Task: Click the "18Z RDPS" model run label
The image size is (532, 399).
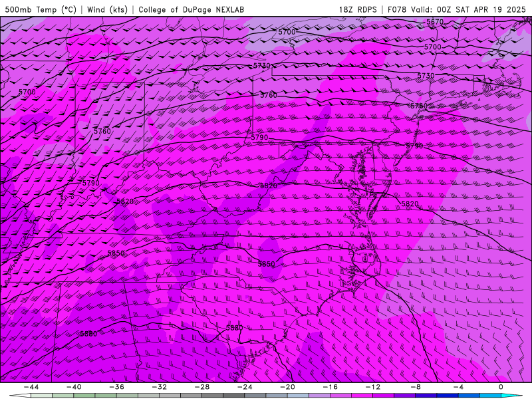Action: (358, 9)
